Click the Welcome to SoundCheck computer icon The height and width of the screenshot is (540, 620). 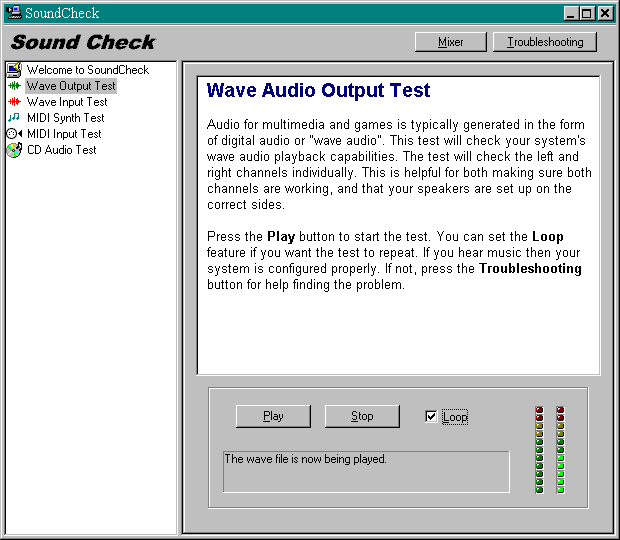click(14, 70)
